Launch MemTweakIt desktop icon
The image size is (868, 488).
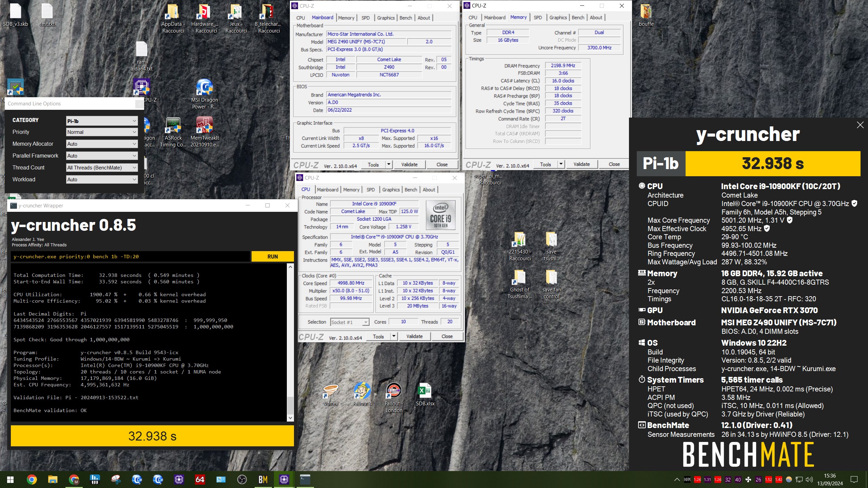(x=204, y=133)
